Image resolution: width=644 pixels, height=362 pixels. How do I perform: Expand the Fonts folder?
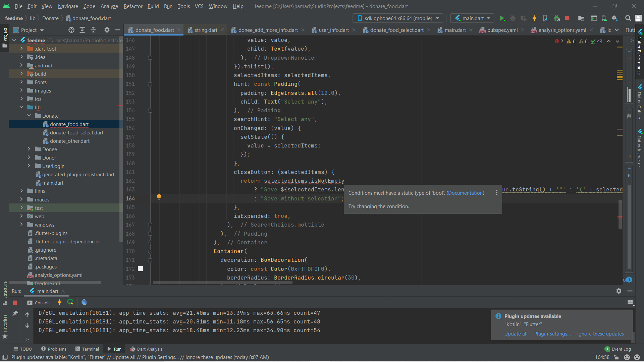point(21,82)
